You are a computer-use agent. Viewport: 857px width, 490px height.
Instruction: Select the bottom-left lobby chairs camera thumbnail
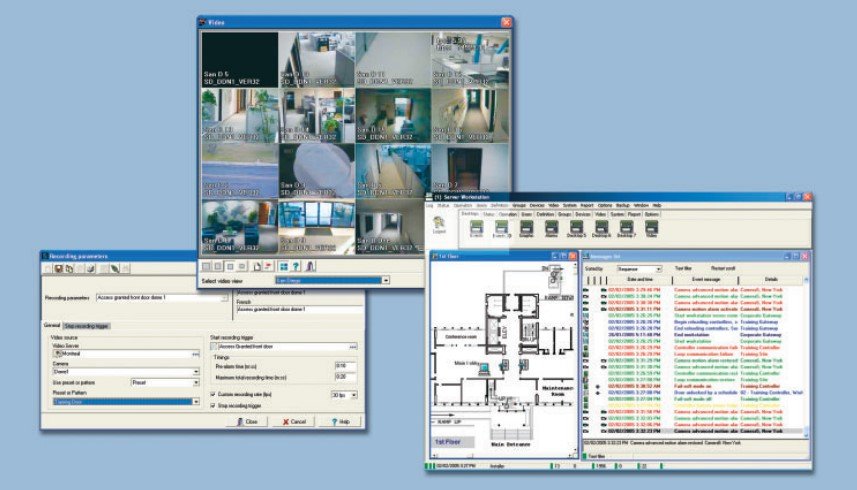[239, 226]
